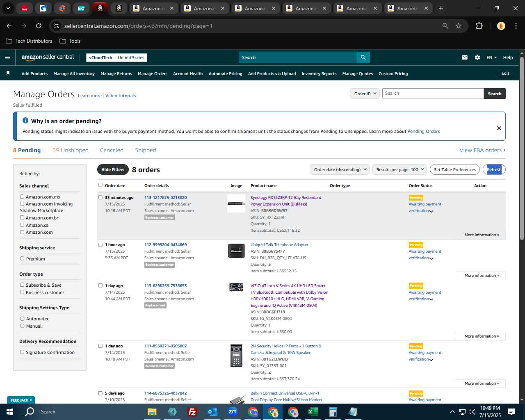Switch to the Shipped tab
525x420 pixels.
[146, 150]
